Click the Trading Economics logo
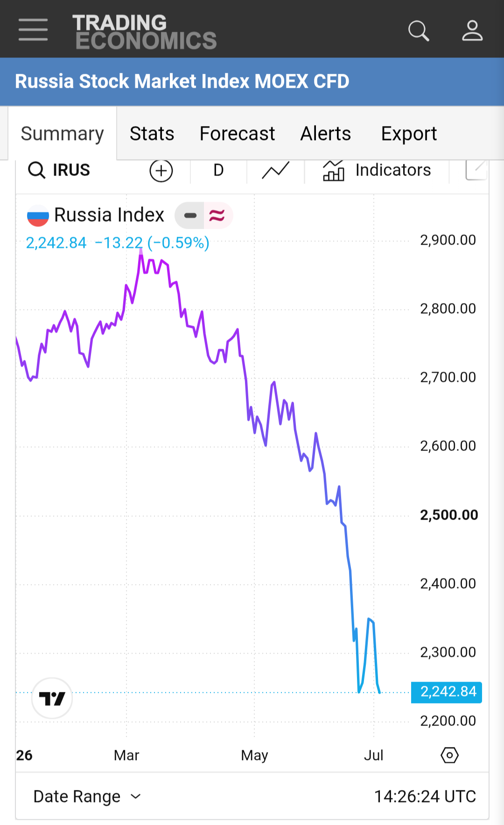The image size is (504, 825). coord(144,32)
